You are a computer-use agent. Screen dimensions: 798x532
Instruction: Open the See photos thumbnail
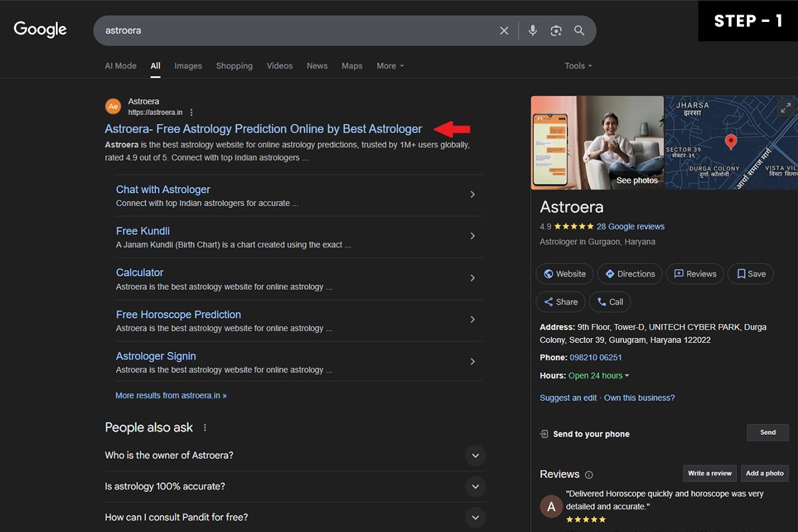point(597,143)
